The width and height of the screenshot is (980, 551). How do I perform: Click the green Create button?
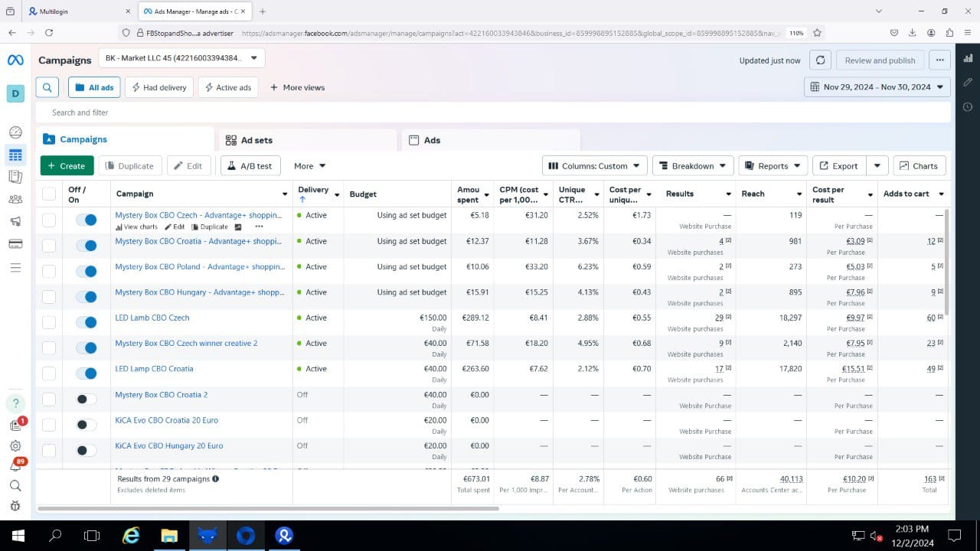67,166
